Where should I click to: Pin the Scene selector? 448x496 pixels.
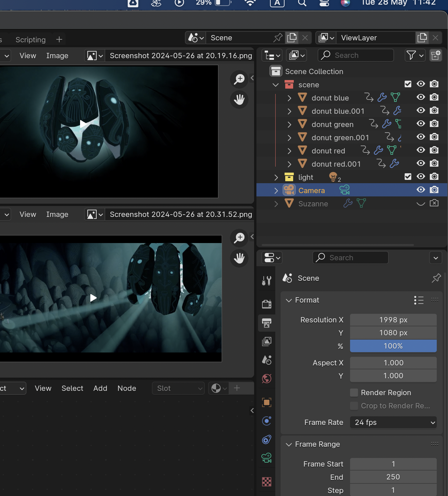pyautogui.click(x=278, y=38)
